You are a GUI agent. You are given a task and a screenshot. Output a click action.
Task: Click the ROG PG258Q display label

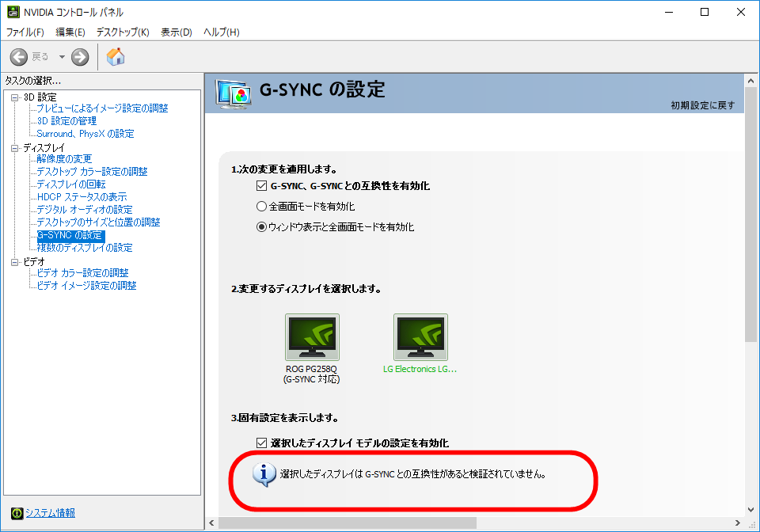point(312,374)
